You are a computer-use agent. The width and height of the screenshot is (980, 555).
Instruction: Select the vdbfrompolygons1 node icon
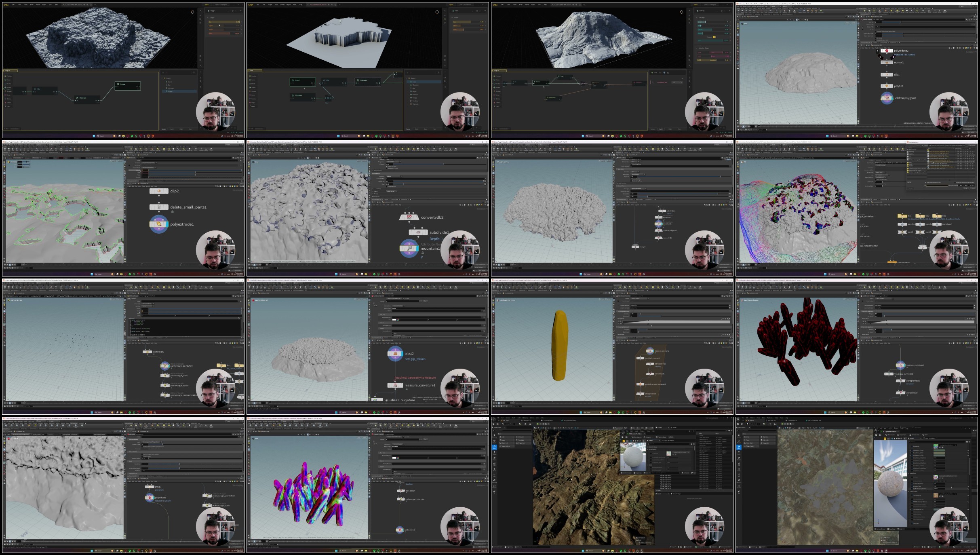pyautogui.click(x=887, y=98)
